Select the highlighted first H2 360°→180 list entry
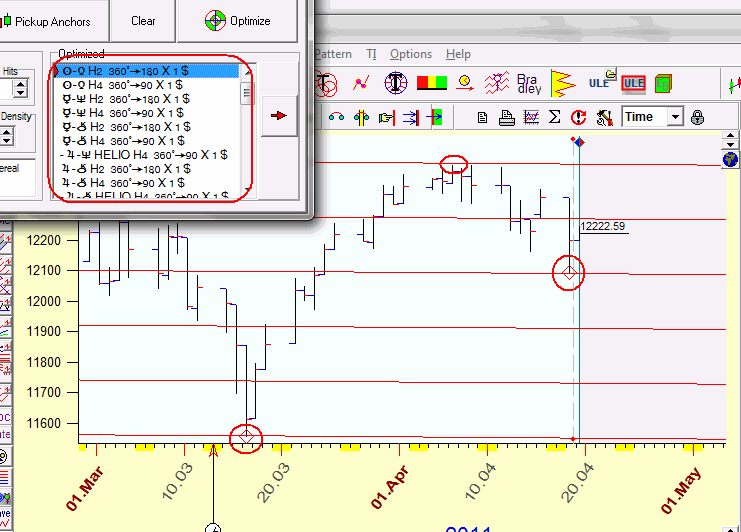The height and width of the screenshot is (532, 741). click(146, 71)
